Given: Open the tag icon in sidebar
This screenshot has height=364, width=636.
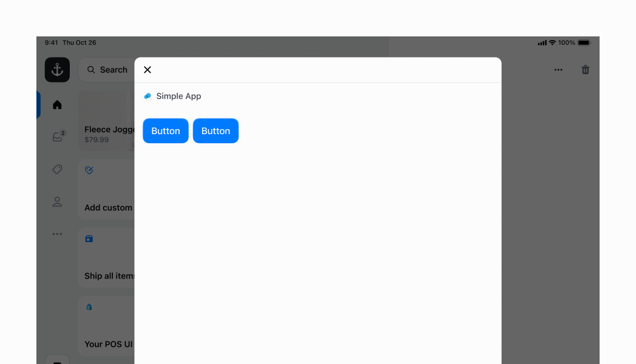Looking at the screenshot, I should [57, 169].
